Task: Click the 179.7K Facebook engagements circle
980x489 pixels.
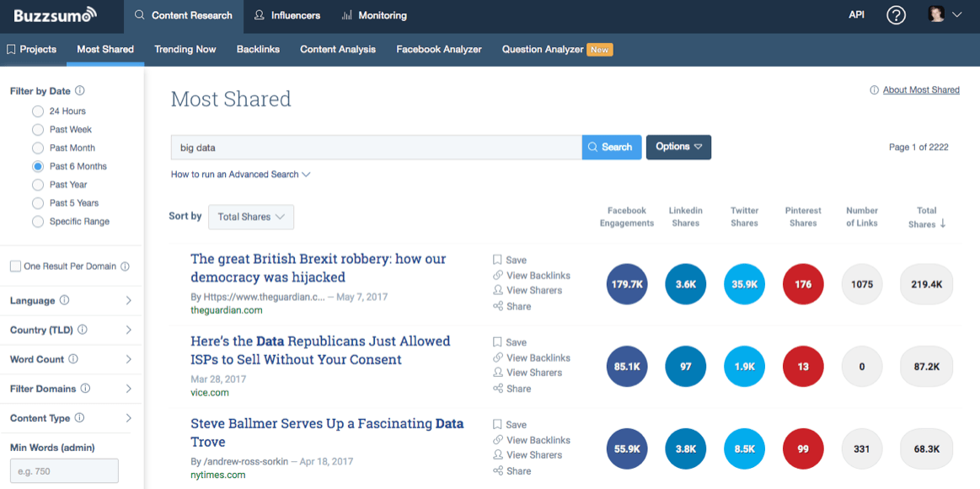Action: click(x=627, y=284)
